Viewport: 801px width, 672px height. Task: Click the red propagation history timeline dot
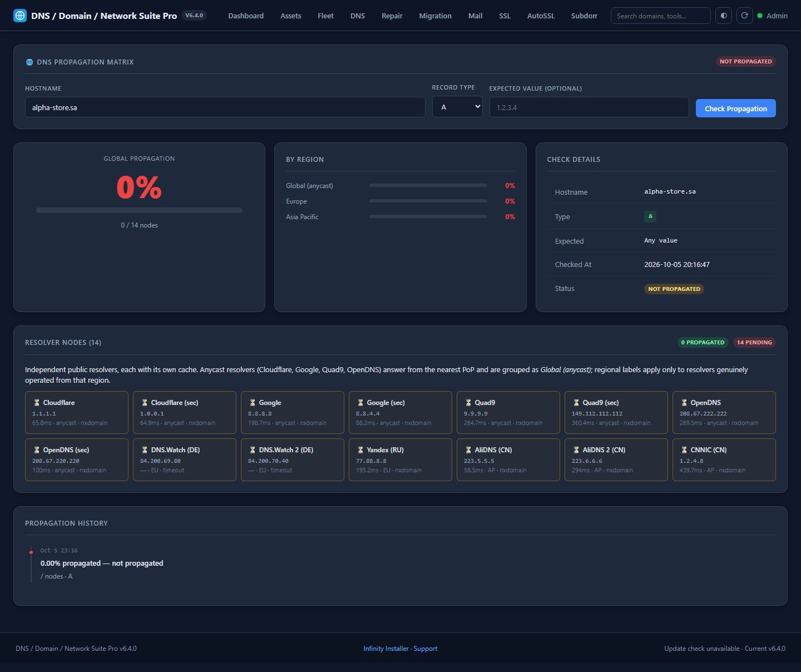pyautogui.click(x=31, y=552)
